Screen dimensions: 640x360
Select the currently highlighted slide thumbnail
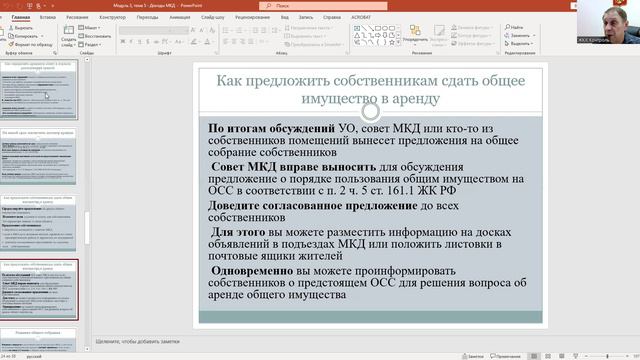[39, 289]
